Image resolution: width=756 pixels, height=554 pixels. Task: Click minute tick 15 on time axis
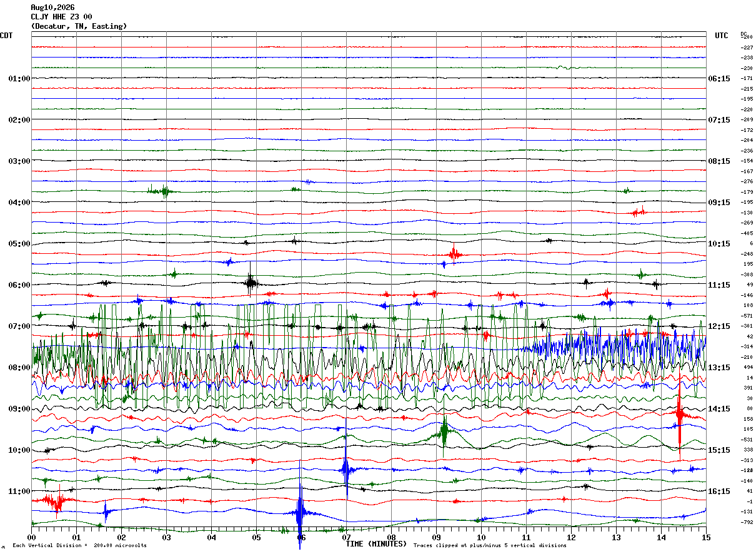(x=706, y=537)
